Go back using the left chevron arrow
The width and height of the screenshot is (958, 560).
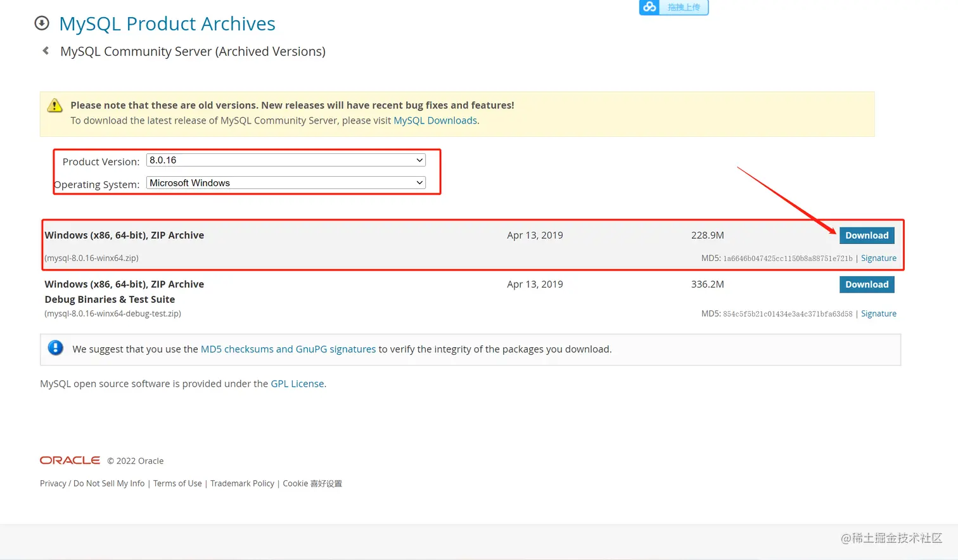click(x=46, y=51)
